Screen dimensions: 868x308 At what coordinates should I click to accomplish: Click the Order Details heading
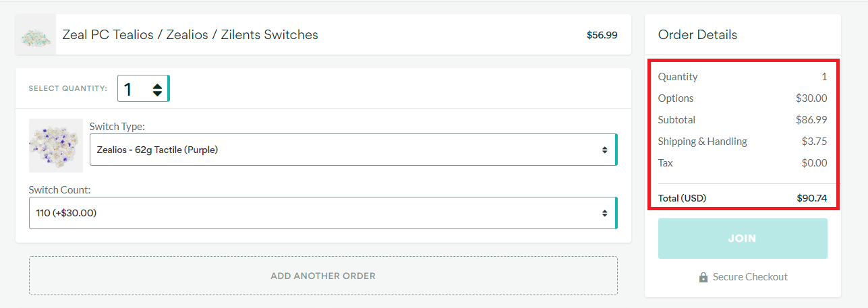[697, 34]
